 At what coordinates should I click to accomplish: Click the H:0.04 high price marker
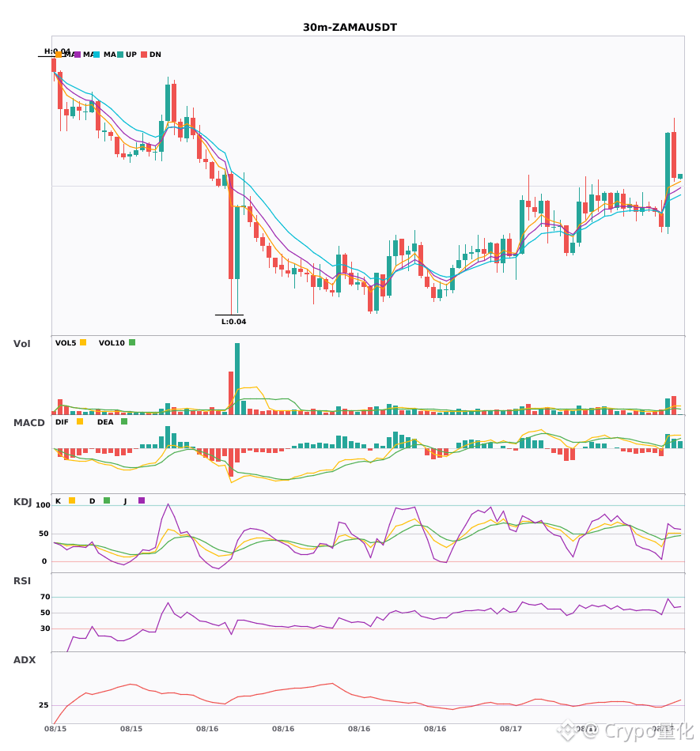click(57, 51)
